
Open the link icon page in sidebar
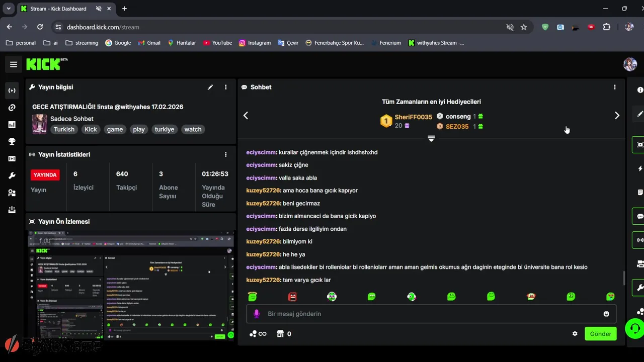[x=12, y=108]
